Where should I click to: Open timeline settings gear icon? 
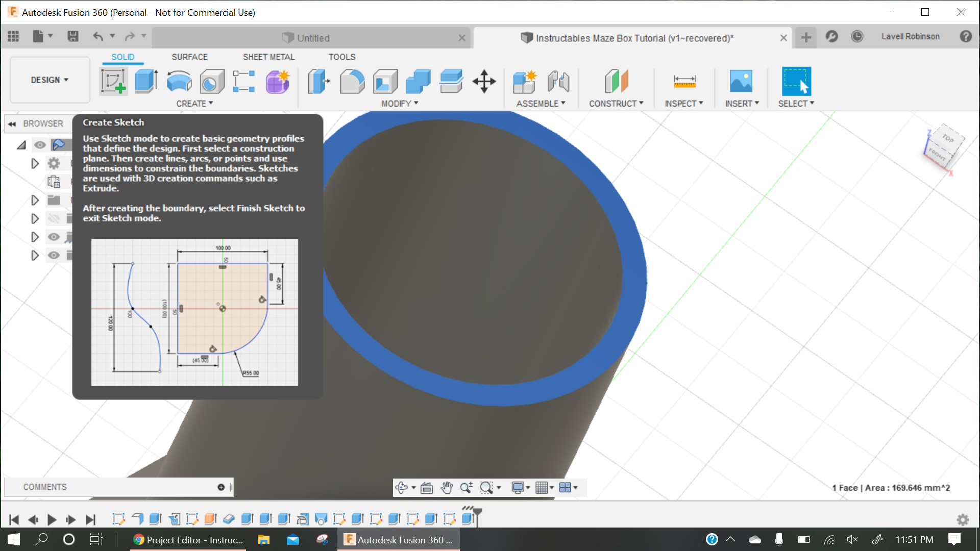(963, 520)
